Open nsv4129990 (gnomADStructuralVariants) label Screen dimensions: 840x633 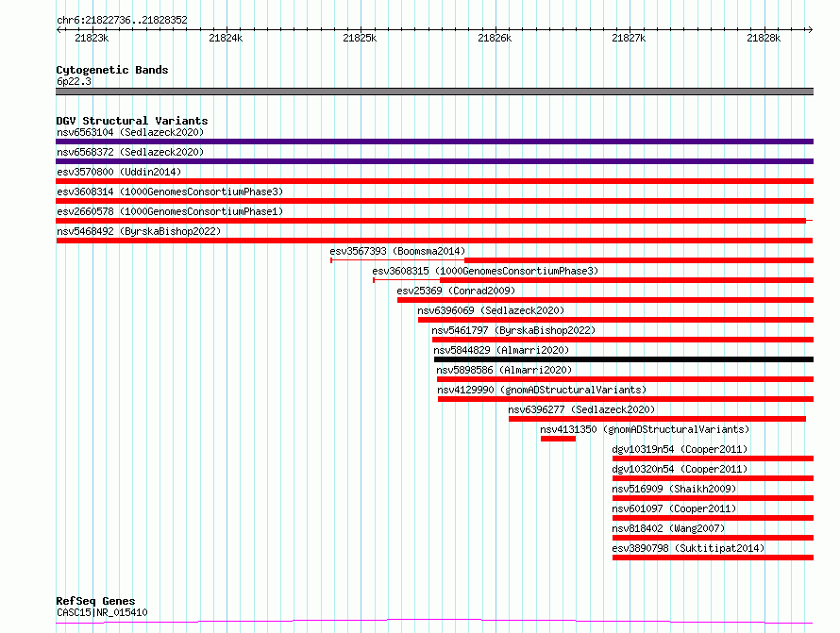[x=542, y=390]
